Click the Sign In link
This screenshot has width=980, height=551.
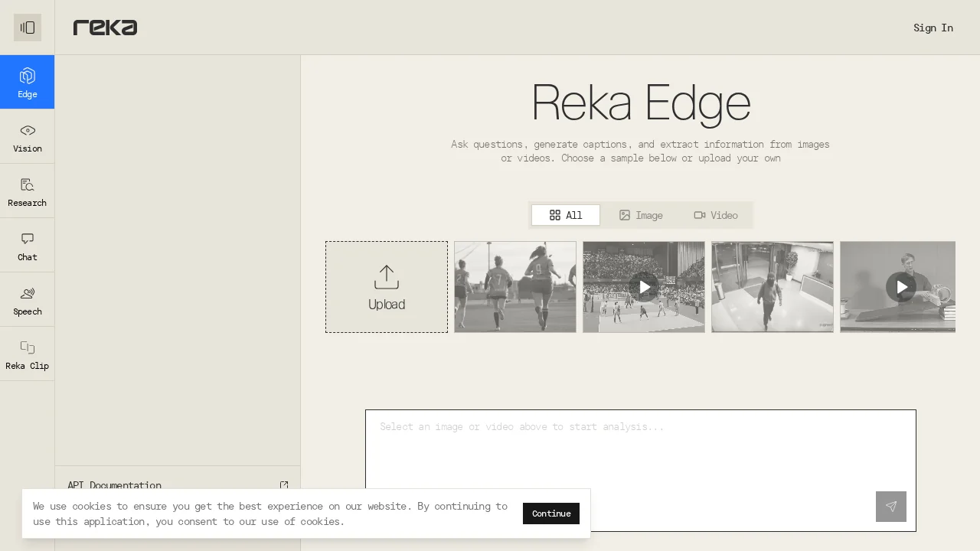pos(933,28)
